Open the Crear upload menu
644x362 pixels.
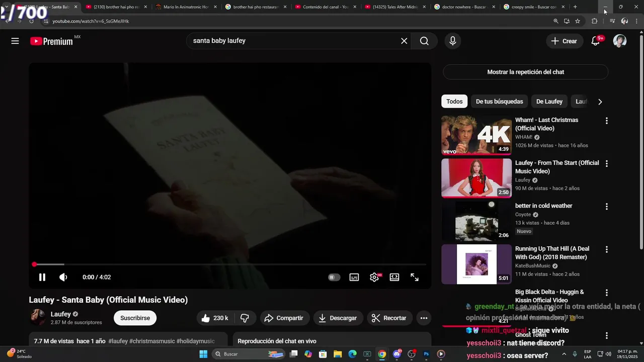565,41
